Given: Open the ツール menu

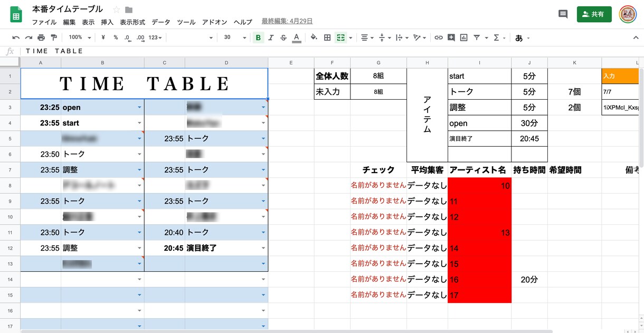Looking at the screenshot, I should (186, 22).
